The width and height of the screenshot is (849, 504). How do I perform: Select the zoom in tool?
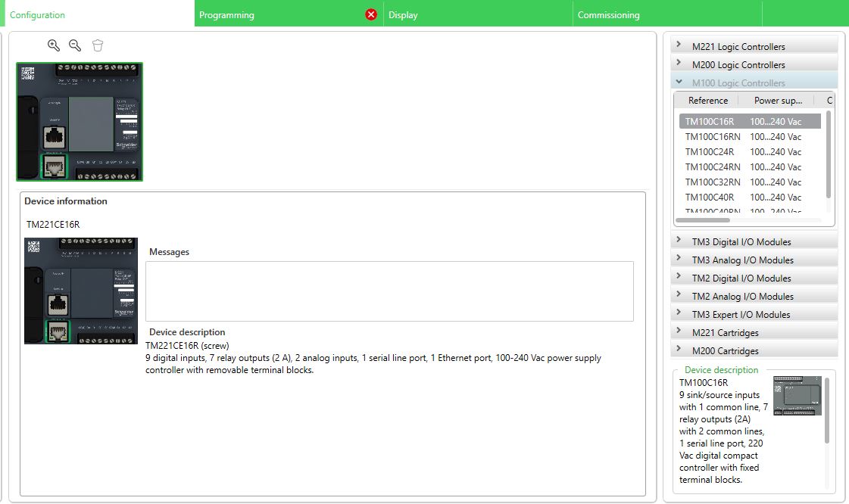pyautogui.click(x=52, y=45)
